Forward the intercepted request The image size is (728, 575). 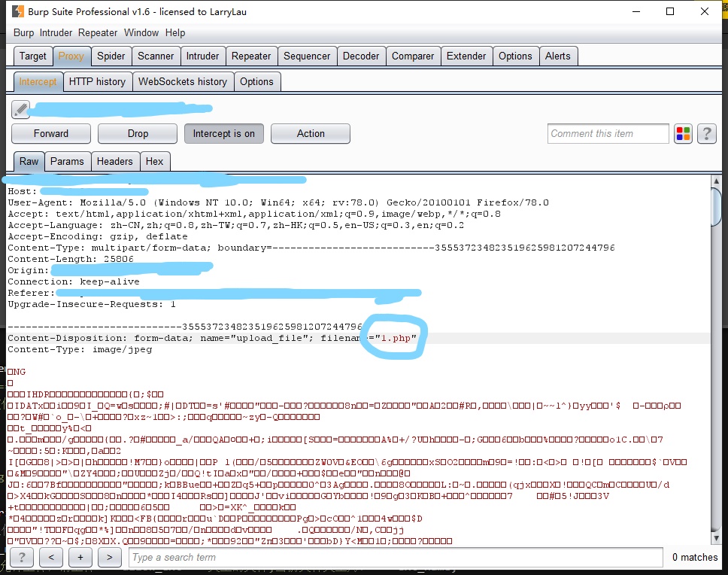click(x=51, y=134)
